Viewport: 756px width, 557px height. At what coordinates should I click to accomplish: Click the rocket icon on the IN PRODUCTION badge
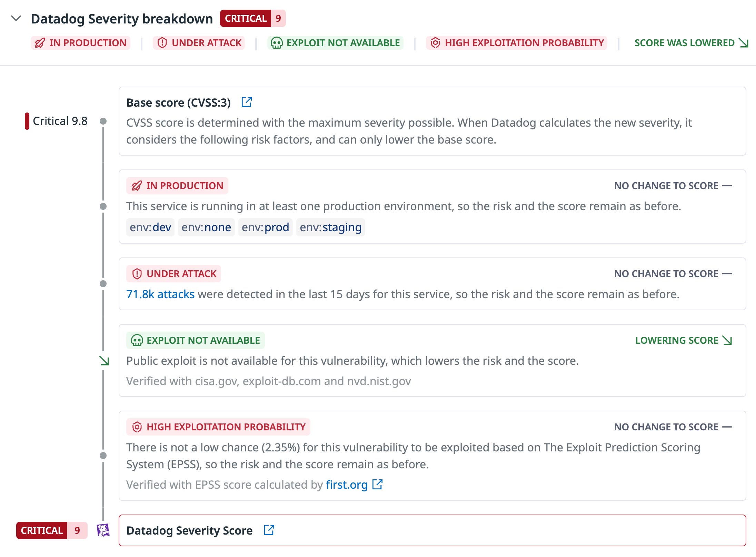[136, 185]
